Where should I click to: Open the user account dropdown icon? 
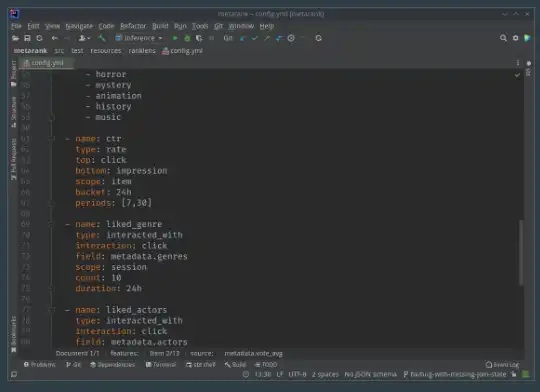coord(84,38)
